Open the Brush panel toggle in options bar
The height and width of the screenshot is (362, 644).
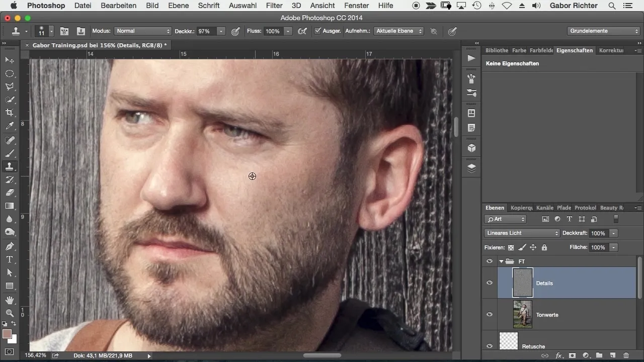coord(64,31)
